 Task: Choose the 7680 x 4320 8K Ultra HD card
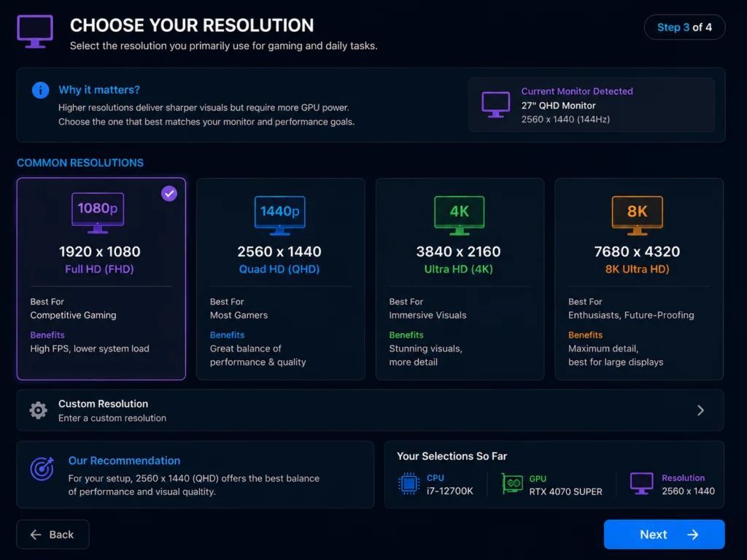(x=639, y=279)
